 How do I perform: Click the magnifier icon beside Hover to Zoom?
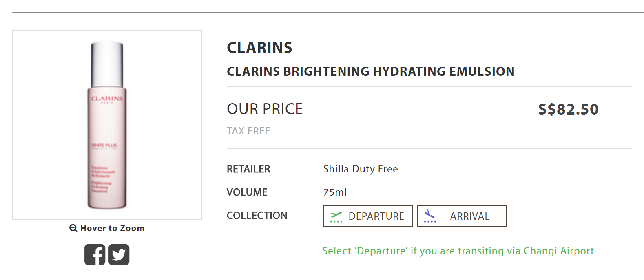(x=73, y=228)
